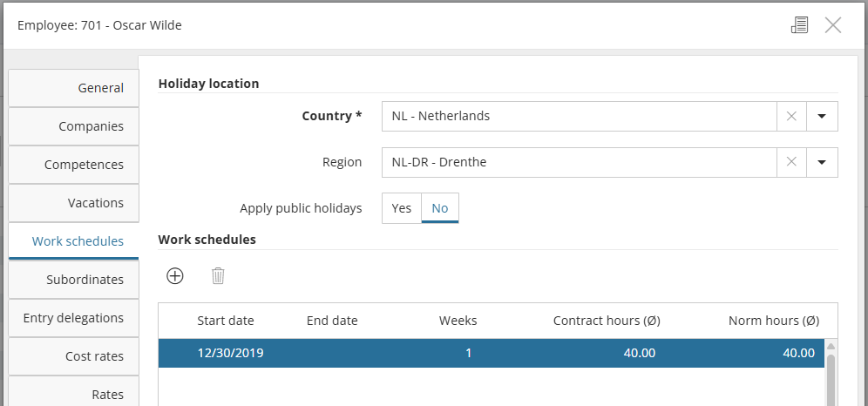Viewport: 868px width, 406px height.
Task: Click the Weeks value 1 in the row
Action: [468, 353]
